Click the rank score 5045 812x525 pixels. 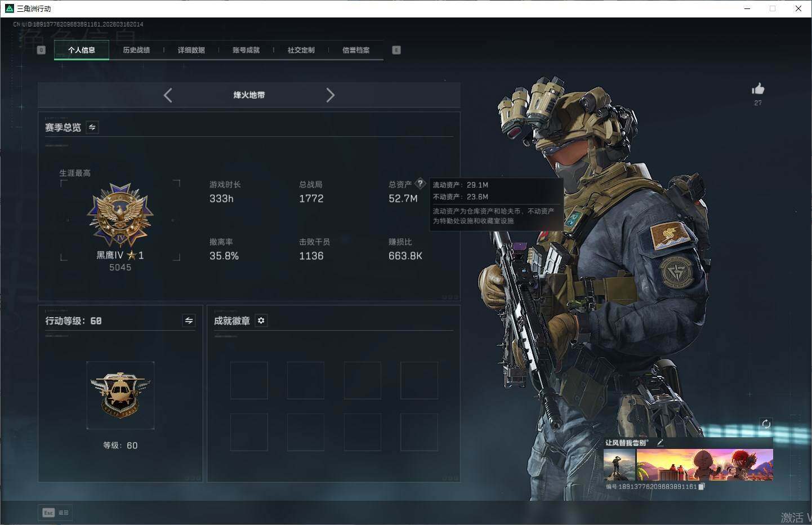(x=120, y=268)
